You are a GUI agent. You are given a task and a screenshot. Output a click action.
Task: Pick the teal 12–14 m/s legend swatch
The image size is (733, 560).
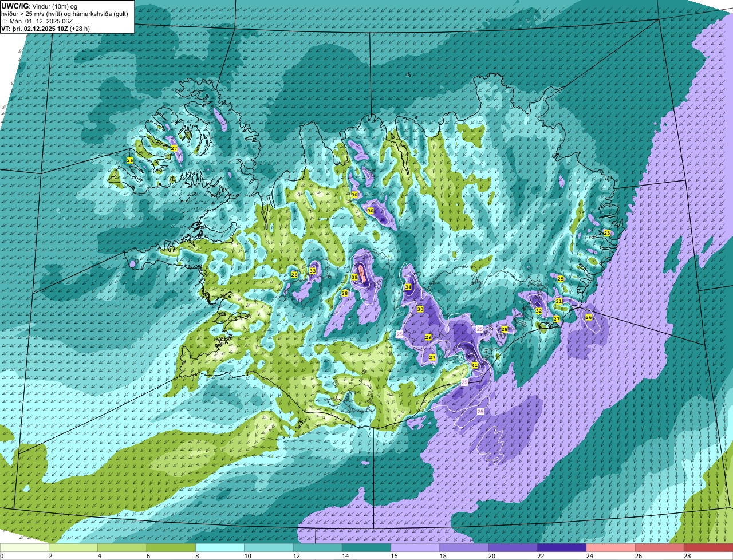tap(318, 547)
